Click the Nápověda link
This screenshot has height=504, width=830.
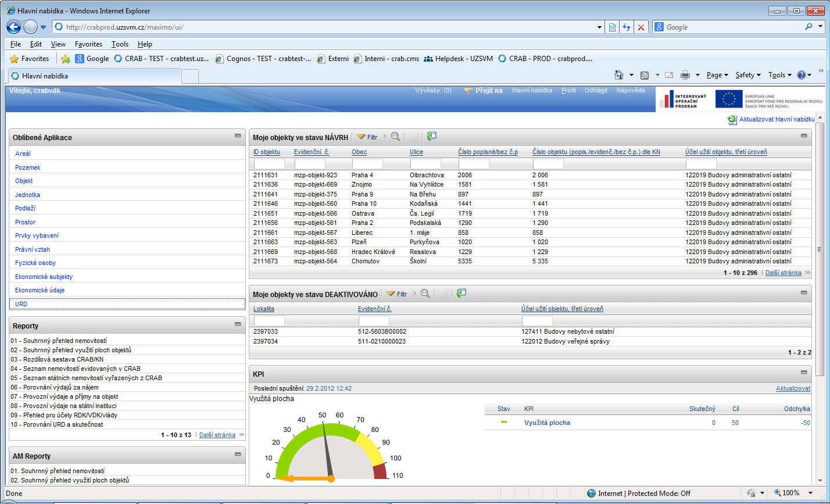pyautogui.click(x=631, y=91)
